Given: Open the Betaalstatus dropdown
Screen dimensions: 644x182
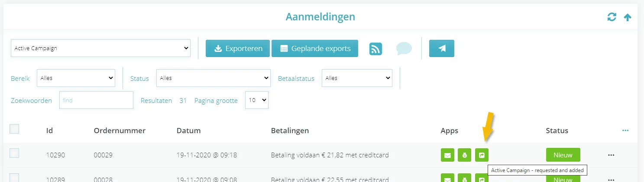Looking at the screenshot, I should click(x=357, y=78).
